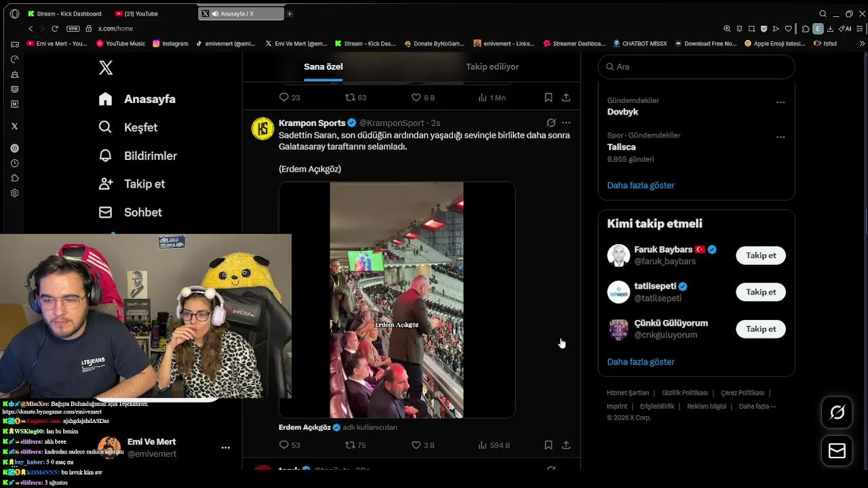Open reply on post with 23 comments
Screen dimensions: 868x488
tap(290, 98)
